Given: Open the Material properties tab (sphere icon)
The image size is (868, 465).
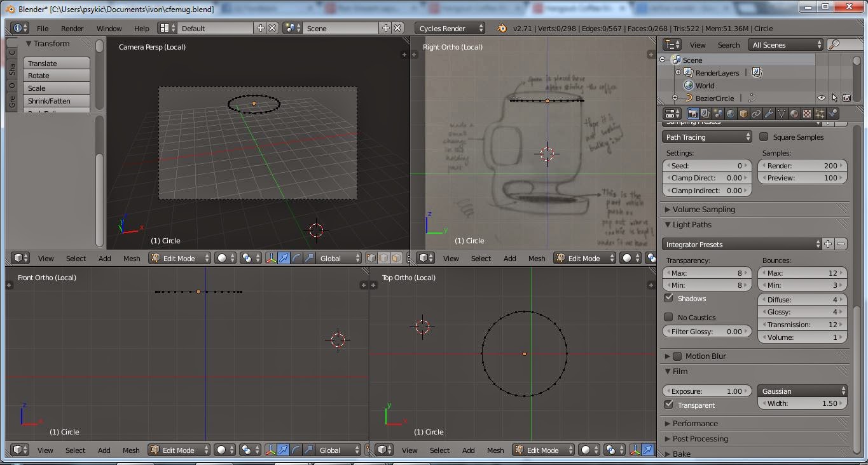Looking at the screenshot, I should tap(795, 114).
